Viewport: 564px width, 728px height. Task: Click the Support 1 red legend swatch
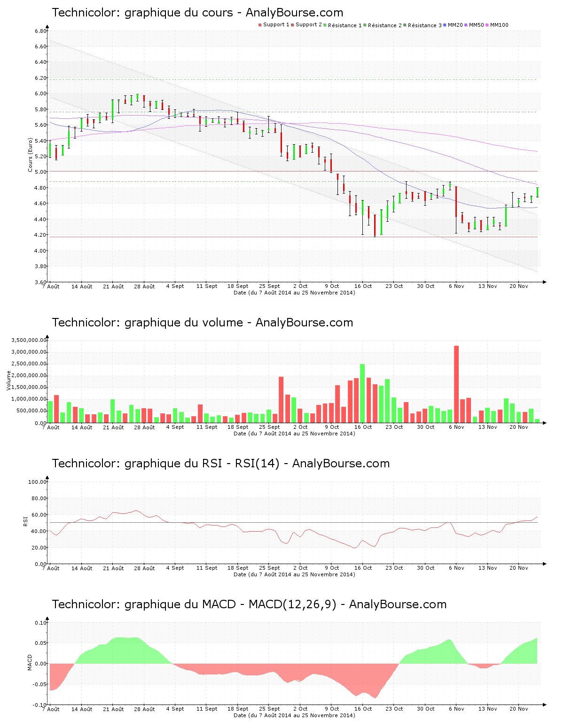260,25
